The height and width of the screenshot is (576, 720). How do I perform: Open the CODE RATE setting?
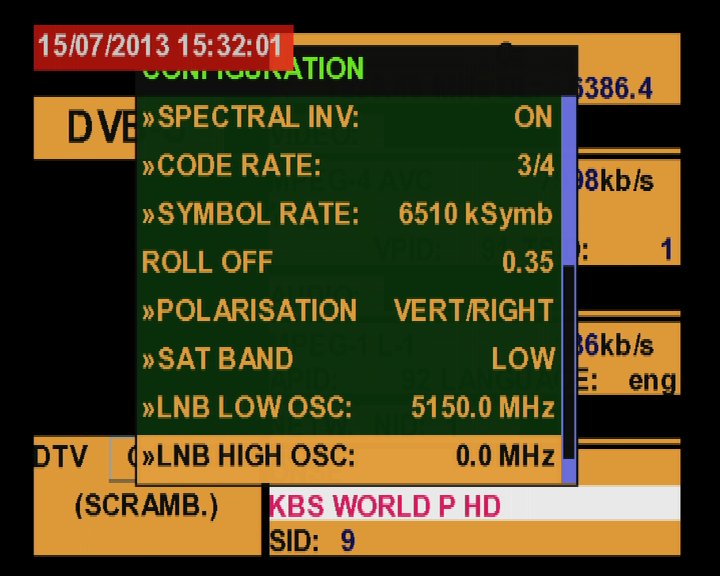(x=231, y=165)
